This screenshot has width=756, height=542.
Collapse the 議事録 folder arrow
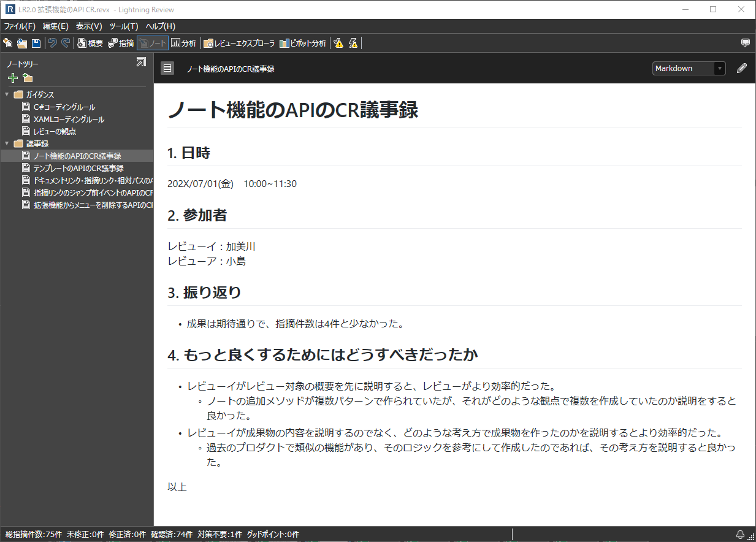coord(6,143)
